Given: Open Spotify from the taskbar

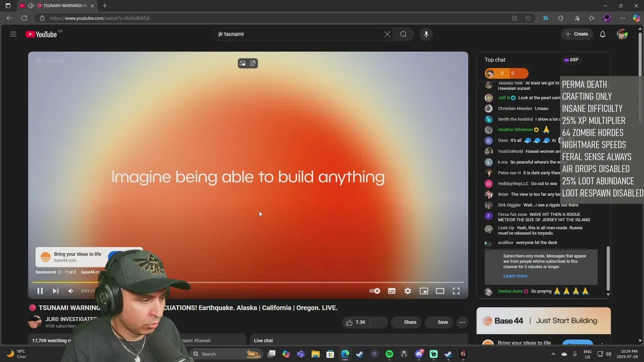Looking at the screenshot, I should point(389,354).
